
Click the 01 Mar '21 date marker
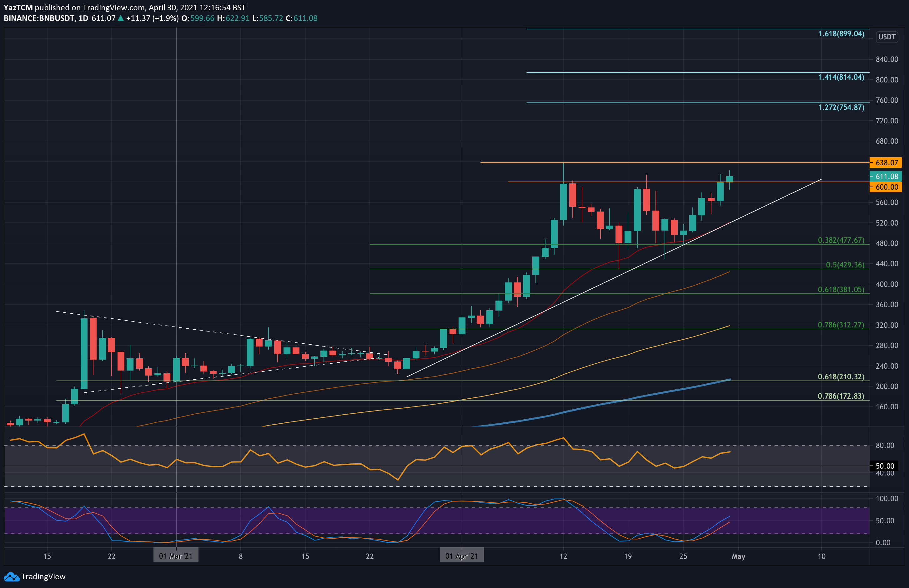(x=176, y=556)
